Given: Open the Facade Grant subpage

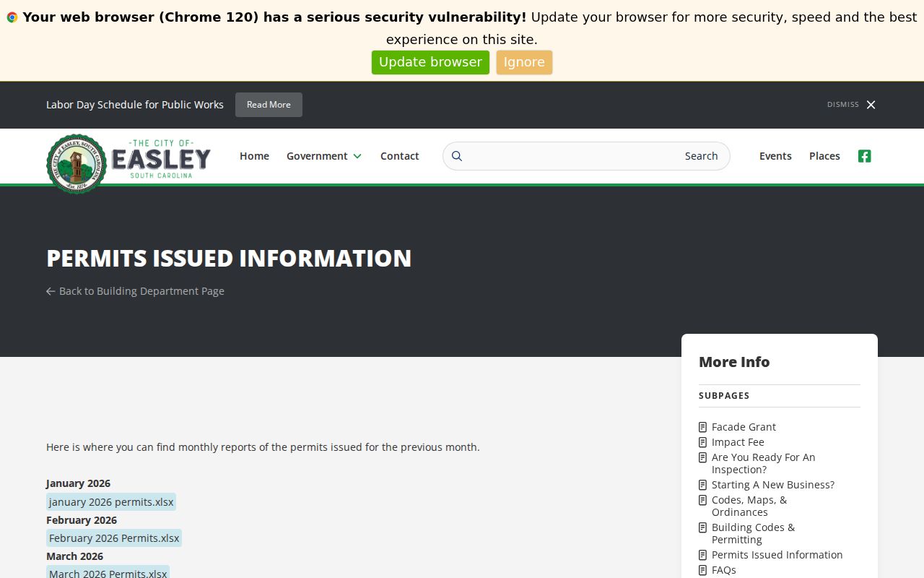Looking at the screenshot, I should (x=744, y=427).
